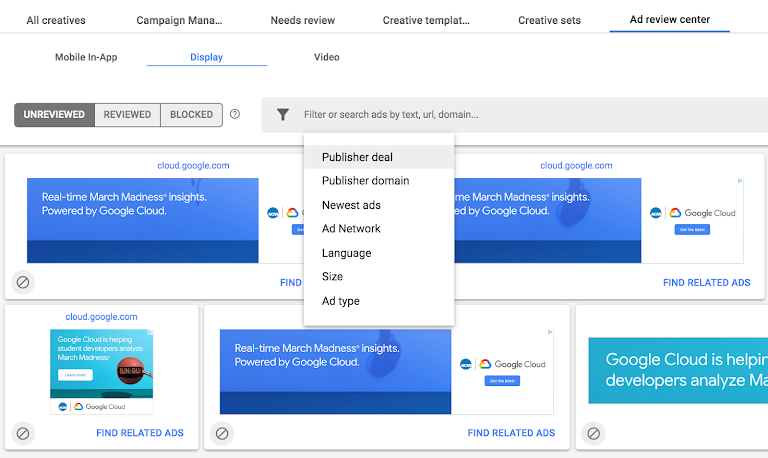Click Get the latest button in top right ad

point(692,230)
